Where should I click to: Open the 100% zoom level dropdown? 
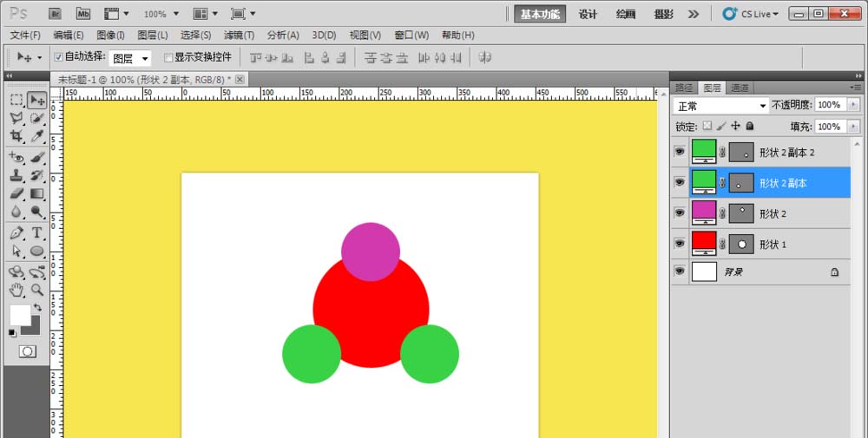[161, 14]
